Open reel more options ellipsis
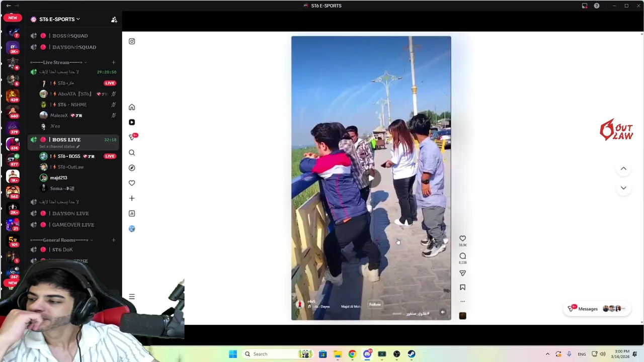 (x=462, y=302)
